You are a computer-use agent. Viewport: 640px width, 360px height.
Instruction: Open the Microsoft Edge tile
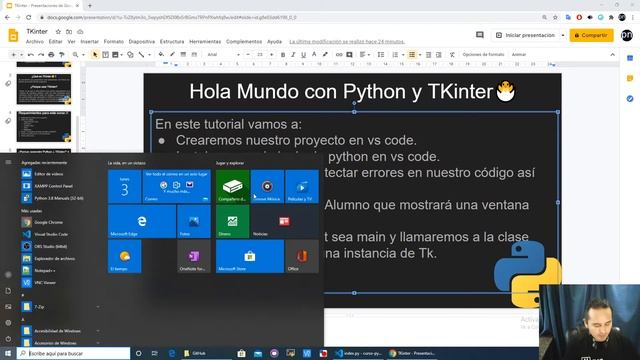pyautogui.click(x=142, y=221)
